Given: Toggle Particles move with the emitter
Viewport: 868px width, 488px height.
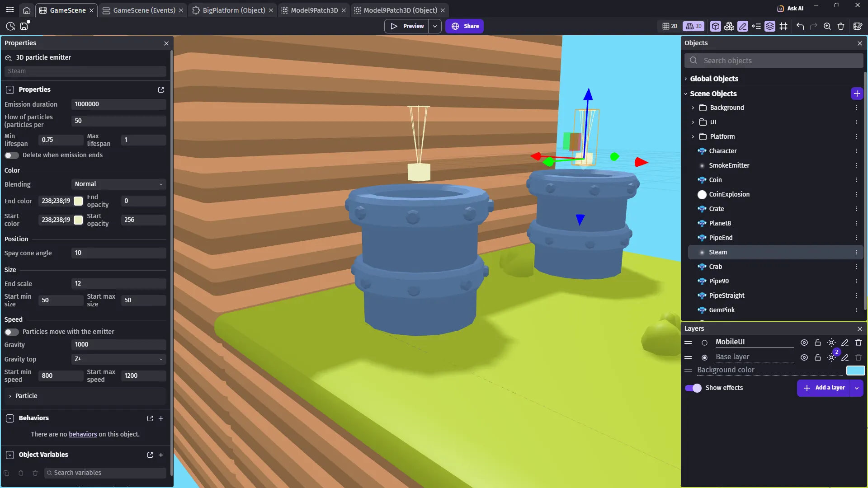Looking at the screenshot, I should coord(12,332).
